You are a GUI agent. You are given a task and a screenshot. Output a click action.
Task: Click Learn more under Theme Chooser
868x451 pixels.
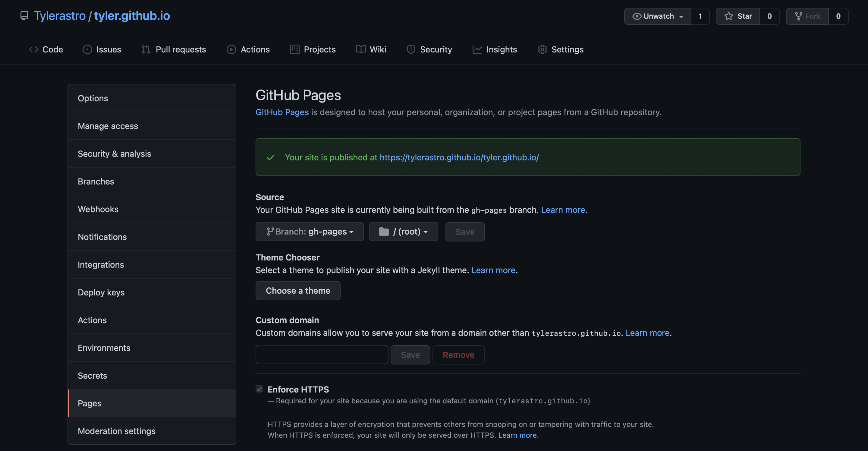493,270
